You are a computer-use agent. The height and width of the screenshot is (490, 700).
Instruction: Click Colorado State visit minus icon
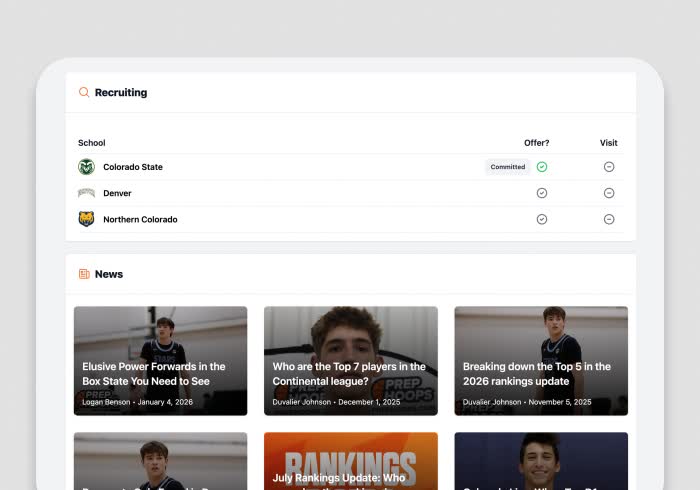tap(609, 167)
